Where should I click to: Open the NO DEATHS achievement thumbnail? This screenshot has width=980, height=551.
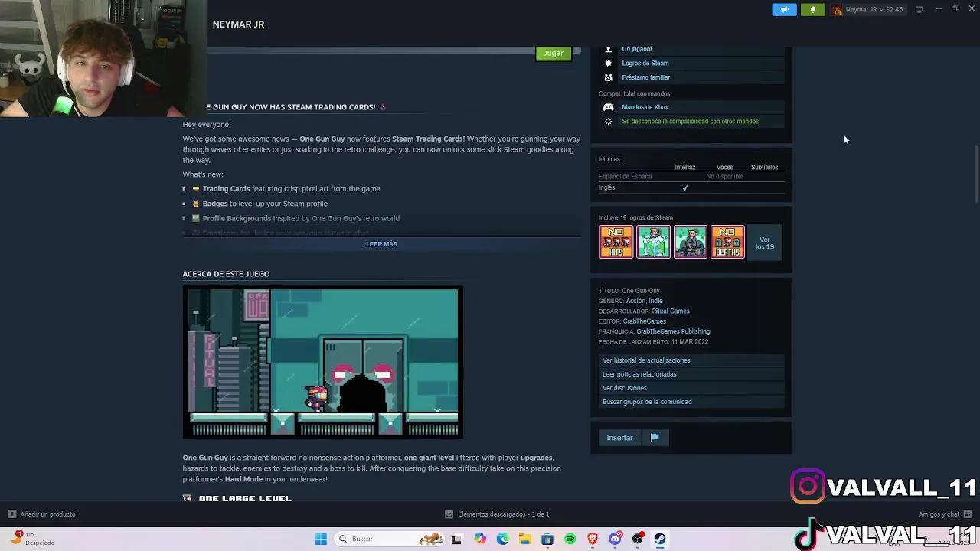727,242
